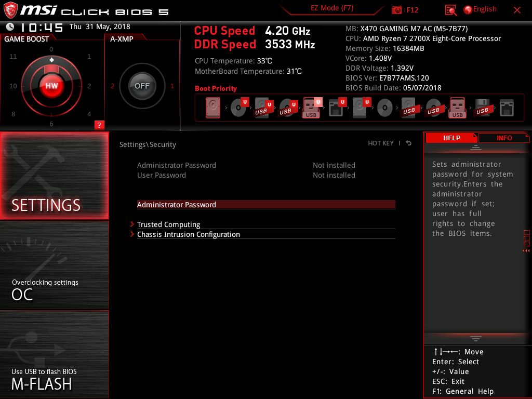The width and height of the screenshot is (532, 399).
Task: Click the GAME BOOST panel heading
Action: click(26, 39)
